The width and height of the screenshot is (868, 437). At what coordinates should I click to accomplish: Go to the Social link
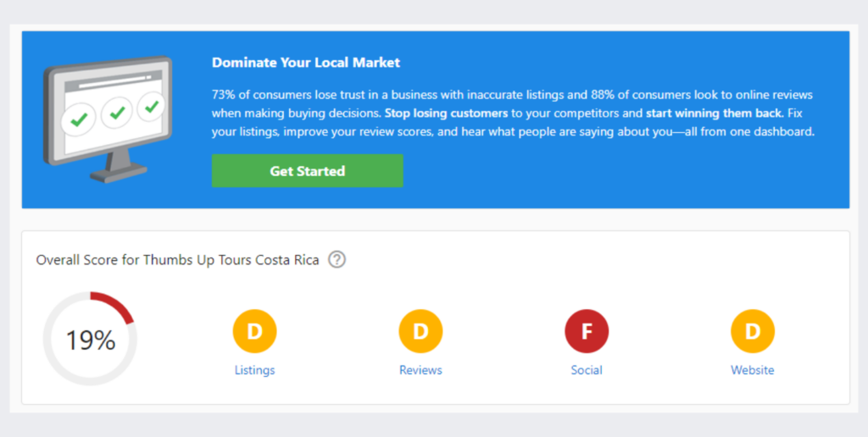click(x=587, y=370)
